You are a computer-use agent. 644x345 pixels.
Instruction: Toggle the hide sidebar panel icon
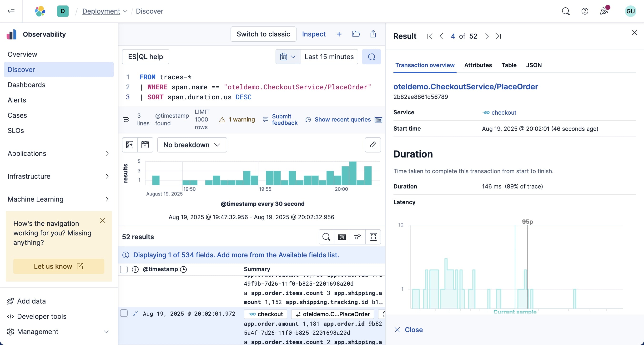tap(130, 145)
